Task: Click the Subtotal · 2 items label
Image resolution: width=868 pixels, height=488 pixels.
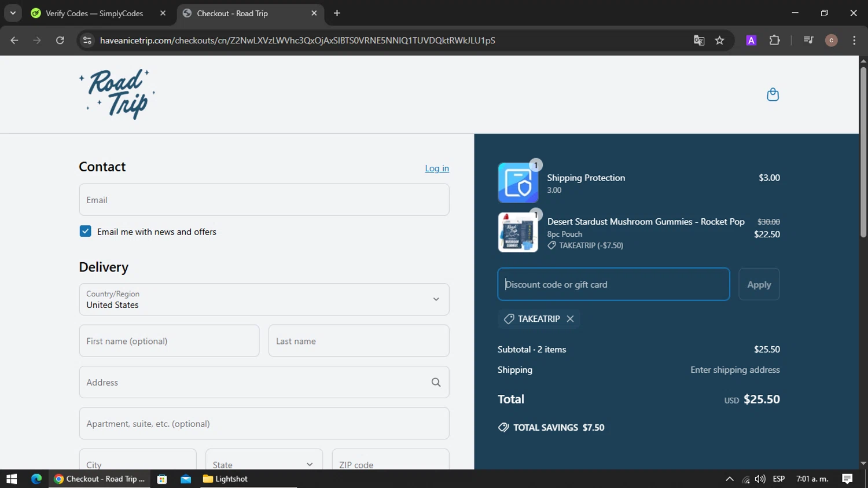Action: [x=532, y=350]
